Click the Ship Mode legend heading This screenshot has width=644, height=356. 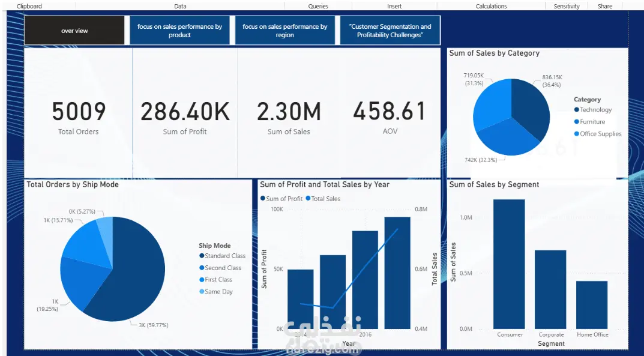(214, 246)
